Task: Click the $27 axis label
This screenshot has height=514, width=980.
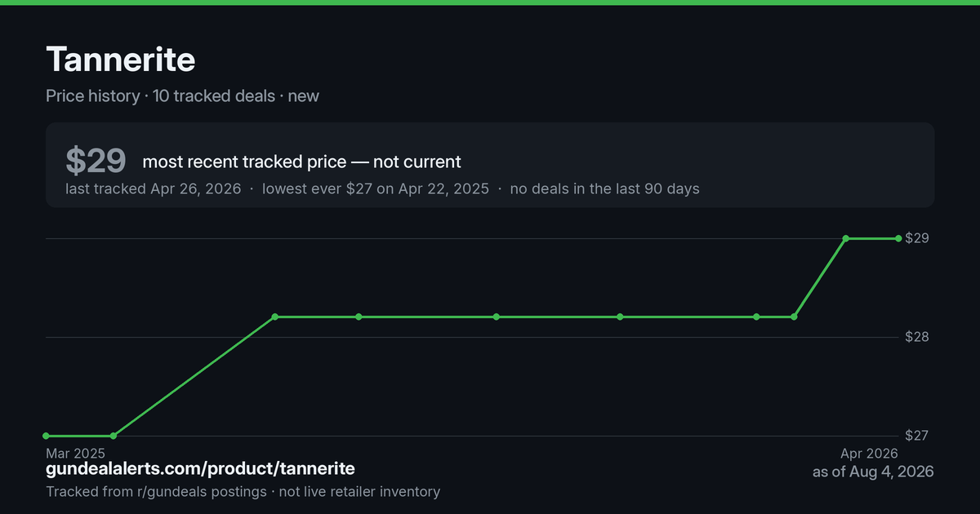Action: coord(918,436)
